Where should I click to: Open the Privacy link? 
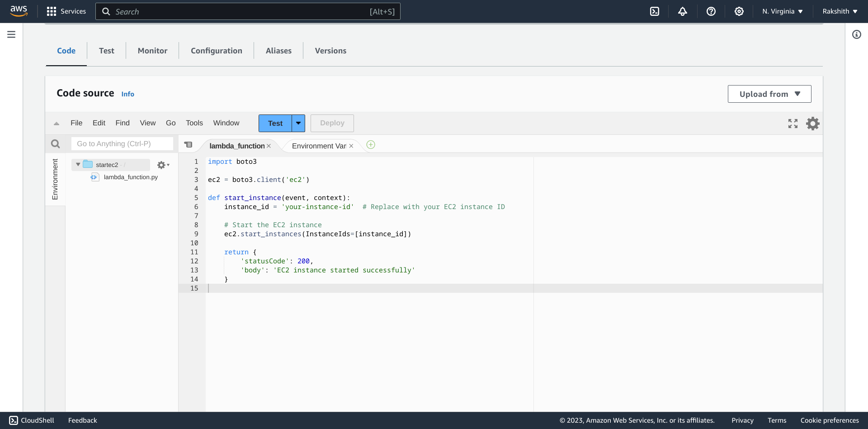click(742, 420)
